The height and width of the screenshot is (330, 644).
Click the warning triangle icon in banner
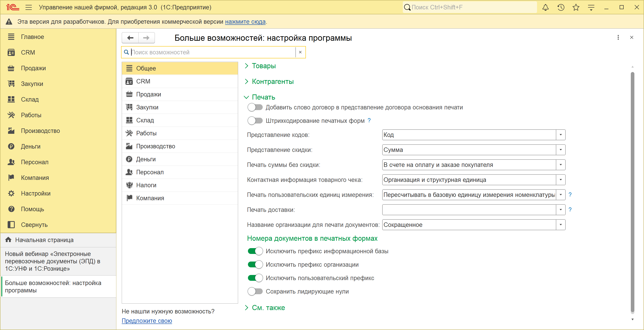pos(9,21)
